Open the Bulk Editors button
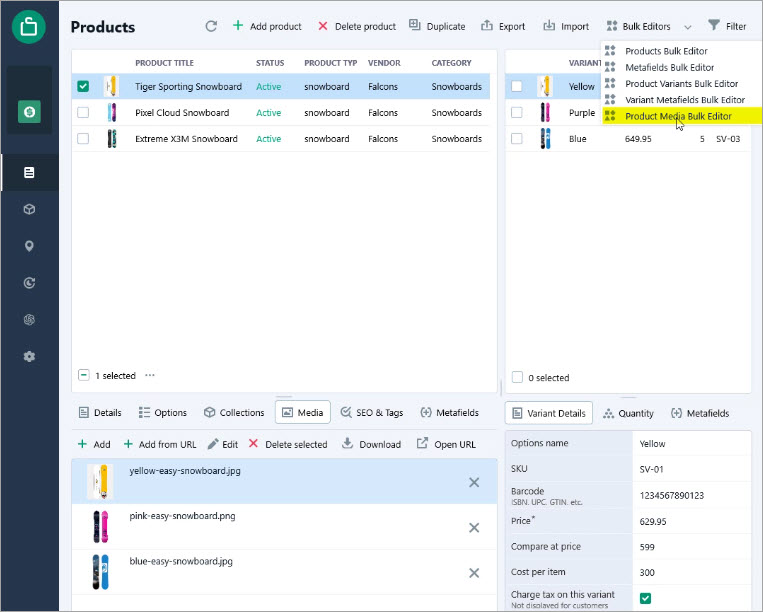The height and width of the screenshot is (612, 763). pos(638,26)
